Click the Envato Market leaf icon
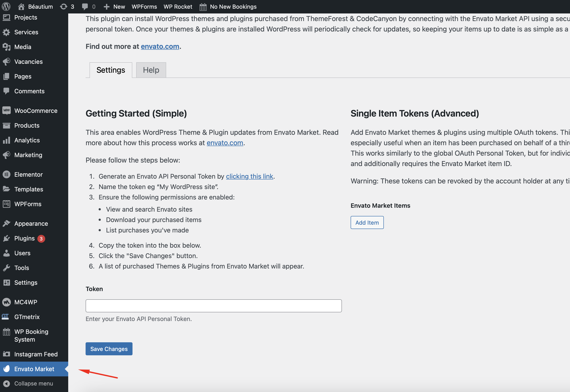 [x=7, y=369]
